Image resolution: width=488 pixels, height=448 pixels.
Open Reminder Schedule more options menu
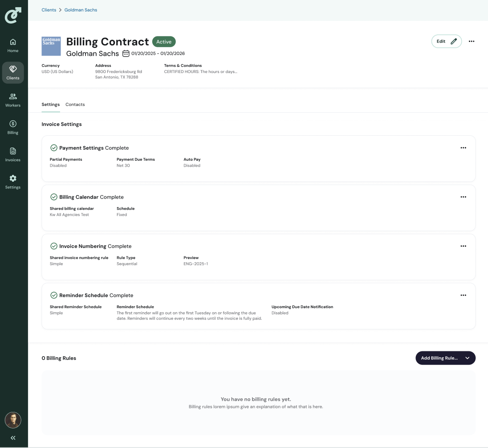pos(463,295)
